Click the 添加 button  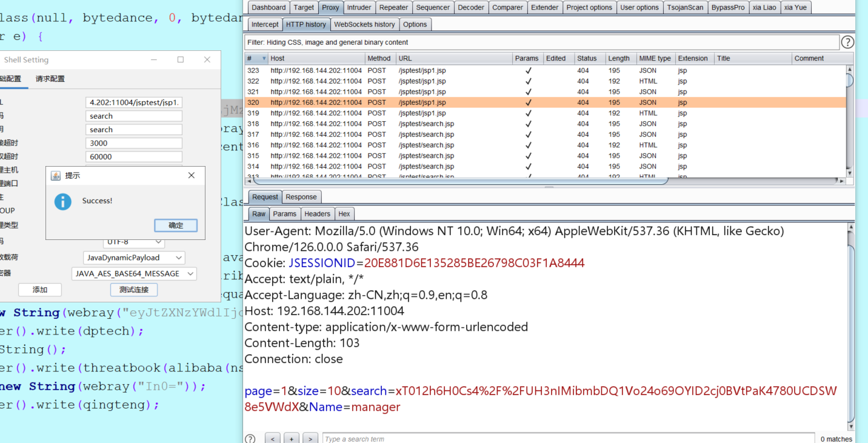coord(40,290)
